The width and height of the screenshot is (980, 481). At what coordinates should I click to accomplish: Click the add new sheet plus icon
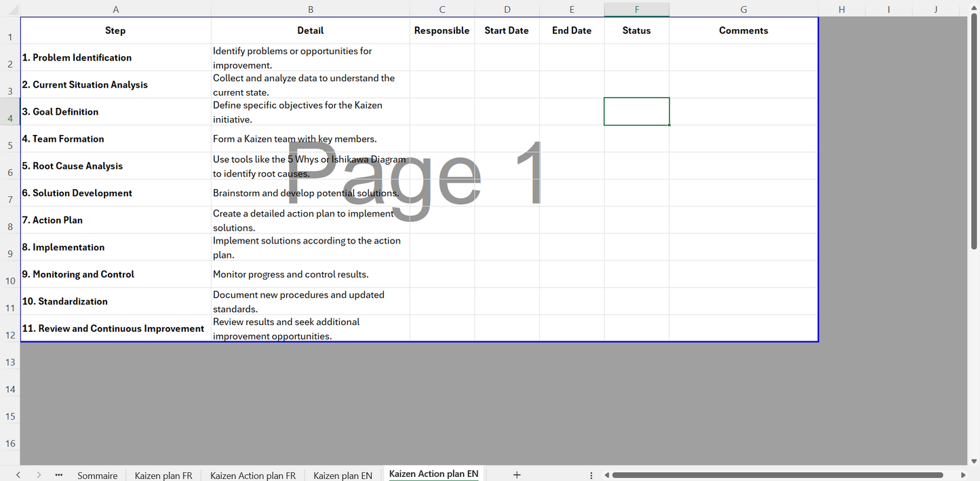click(x=517, y=475)
